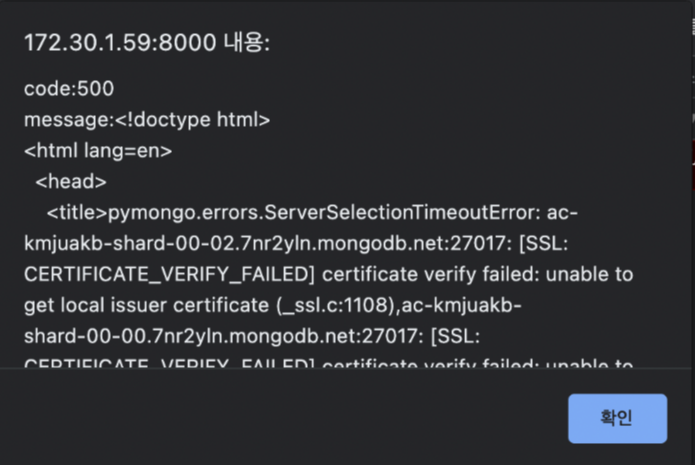The height and width of the screenshot is (465, 695).
Task: Click the <head> tag text
Action: 71,182
